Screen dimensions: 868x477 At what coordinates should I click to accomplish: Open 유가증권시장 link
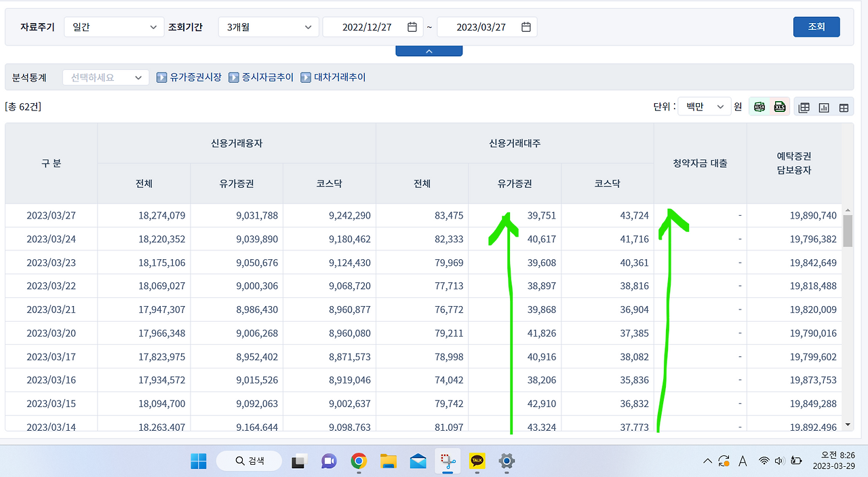pos(196,77)
